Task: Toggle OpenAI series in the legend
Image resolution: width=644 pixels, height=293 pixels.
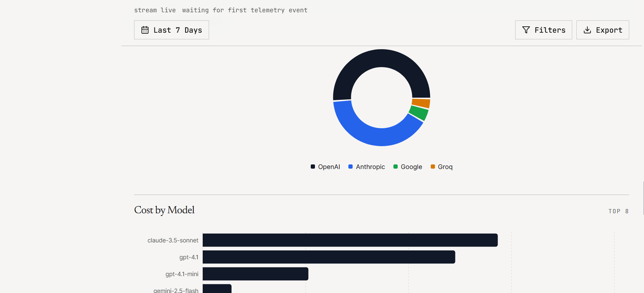Action: point(325,167)
